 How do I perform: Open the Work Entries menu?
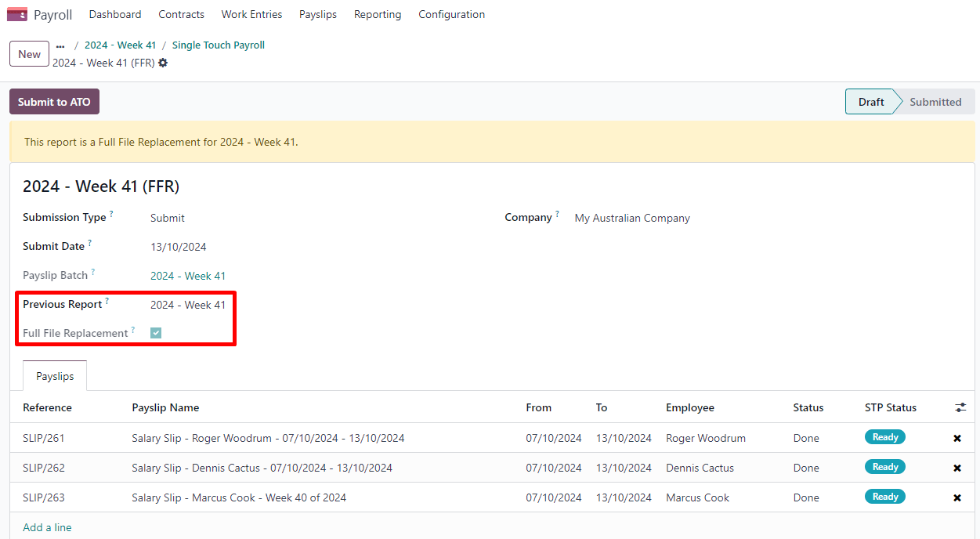click(251, 14)
